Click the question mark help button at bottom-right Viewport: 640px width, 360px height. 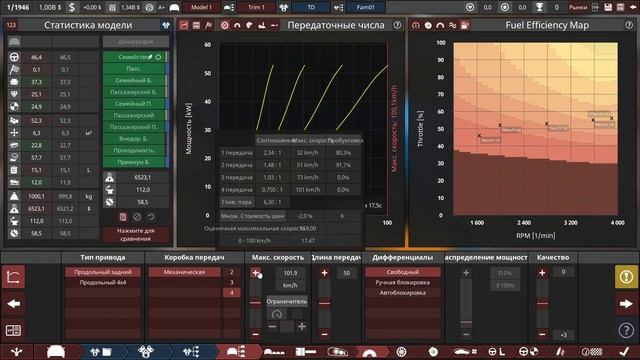point(626,330)
